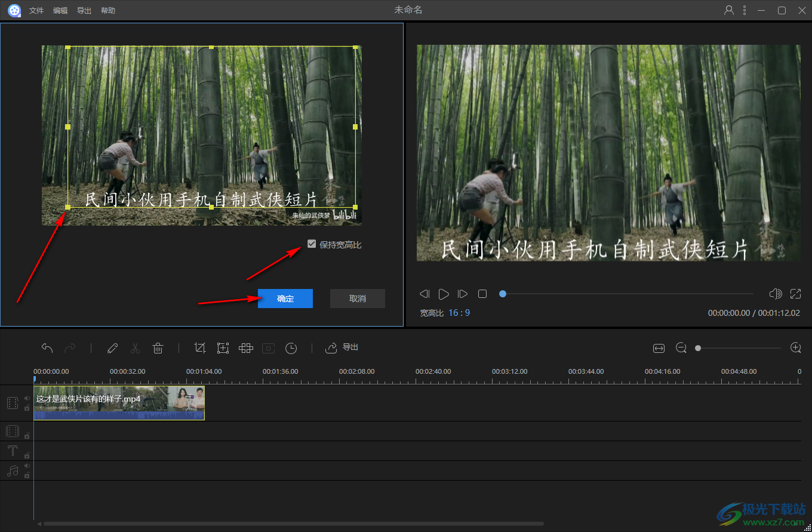This screenshot has height=532, width=812.
Task: Play the preview video
Action: [x=444, y=294]
